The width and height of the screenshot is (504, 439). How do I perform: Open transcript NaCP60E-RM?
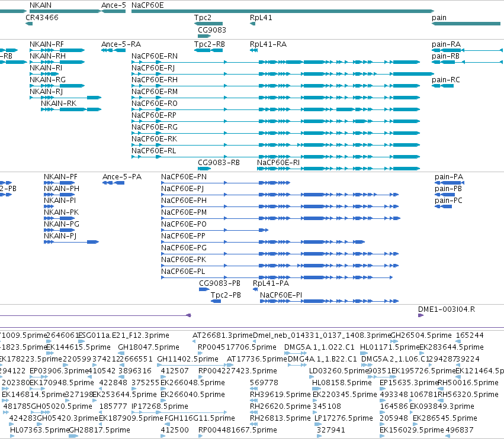coord(155,92)
